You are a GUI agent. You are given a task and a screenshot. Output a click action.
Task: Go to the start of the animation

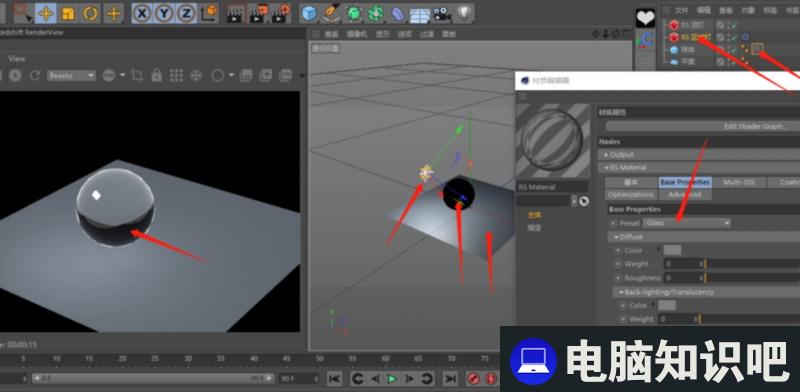point(334,378)
